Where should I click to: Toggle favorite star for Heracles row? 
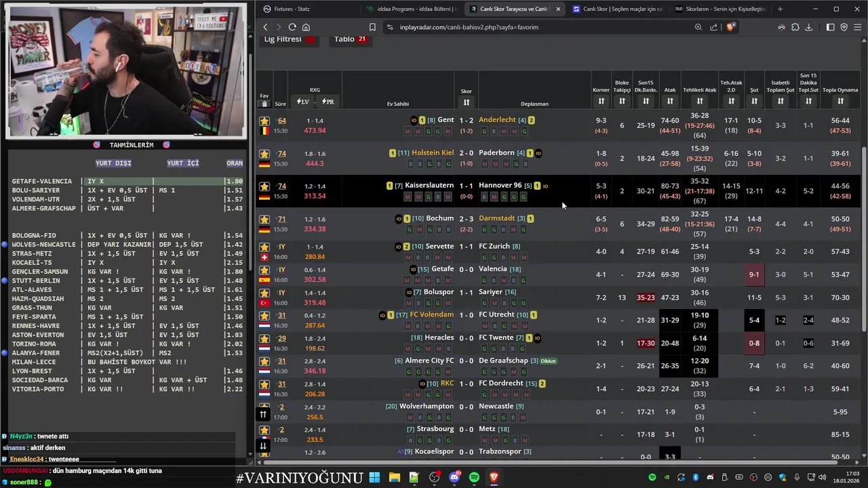[264, 339]
